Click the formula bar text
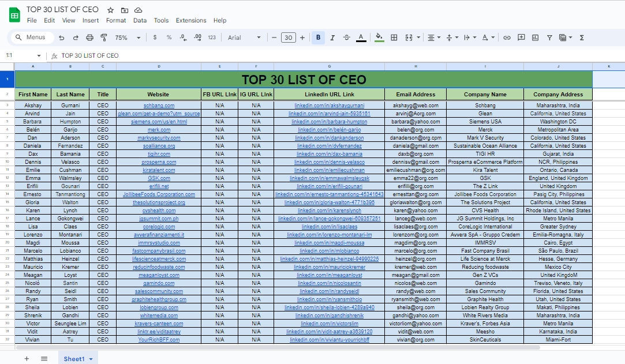Image resolution: width=625 pixels, height=364 pixels. (90, 56)
